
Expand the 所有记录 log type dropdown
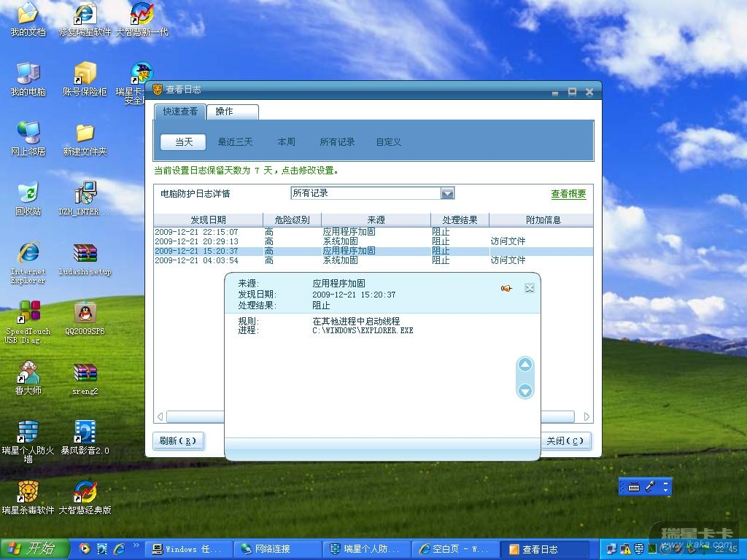[x=448, y=193]
